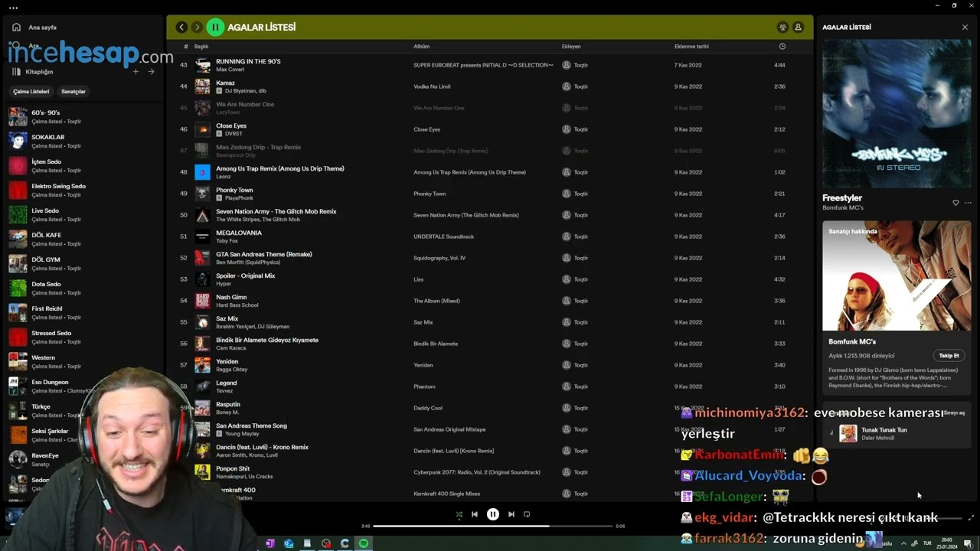Select the song RUNNING IN THE 90'S

248,61
